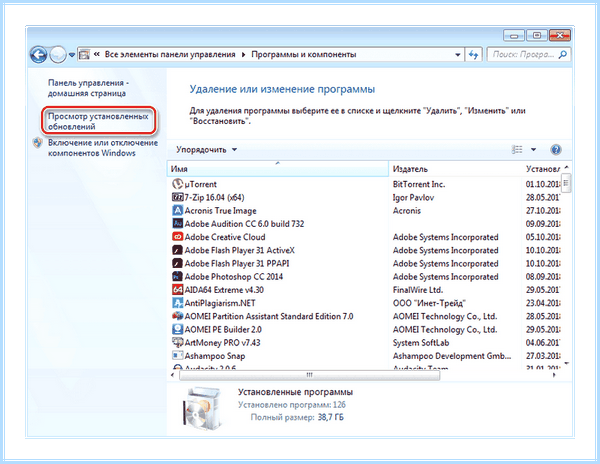Click the Back navigation arrow button
The width and height of the screenshot is (600, 464).
point(38,55)
